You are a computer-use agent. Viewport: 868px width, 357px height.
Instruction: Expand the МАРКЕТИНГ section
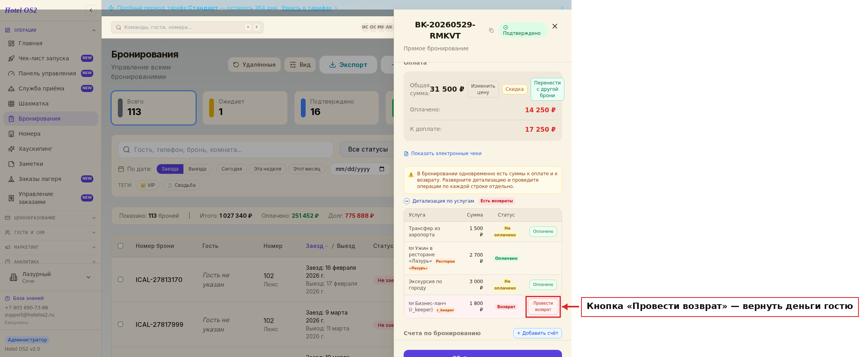50,247
